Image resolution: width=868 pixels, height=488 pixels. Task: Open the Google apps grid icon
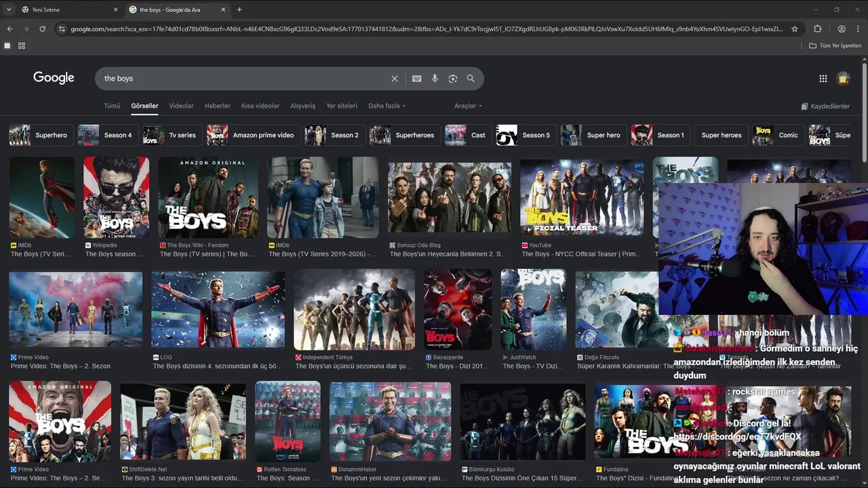(823, 79)
